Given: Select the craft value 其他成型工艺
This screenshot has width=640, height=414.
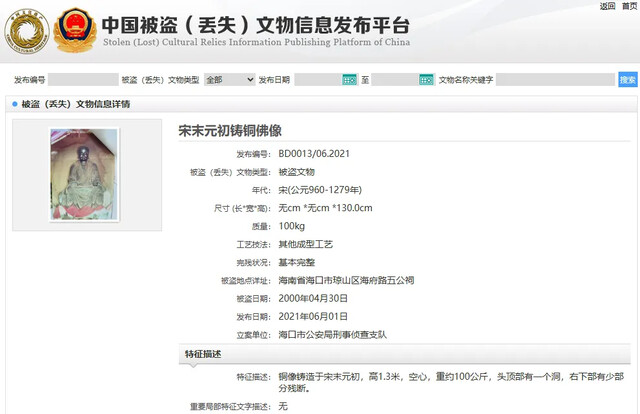Looking at the screenshot, I should pos(305,244).
